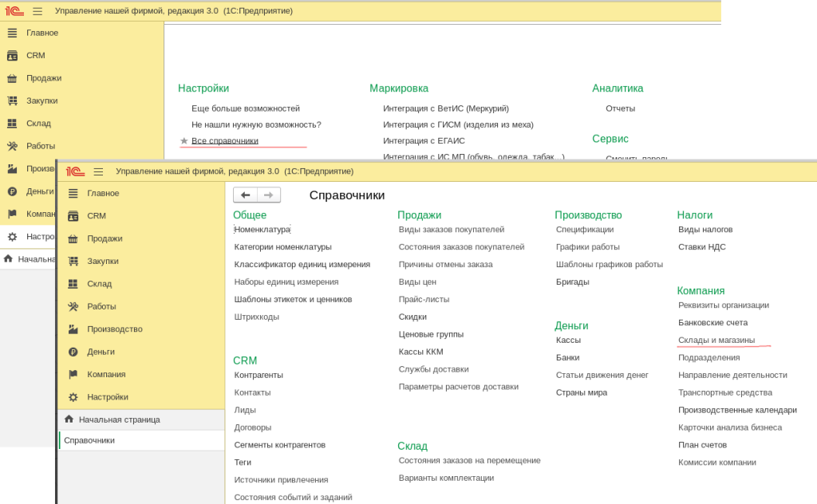The width and height of the screenshot is (817, 504).
Task: Open Сегменты контрагентов link
Action: click(x=280, y=445)
